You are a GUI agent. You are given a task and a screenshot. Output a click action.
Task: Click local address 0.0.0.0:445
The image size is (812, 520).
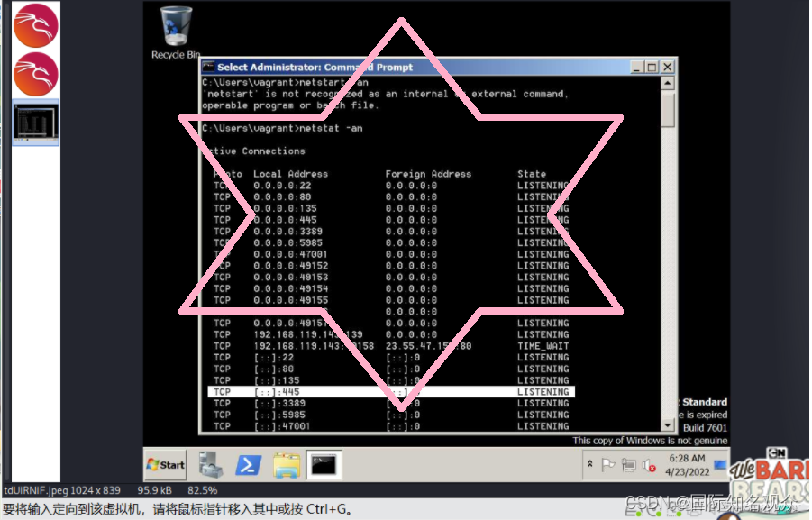pyautogui.click(x=285, y=220)
